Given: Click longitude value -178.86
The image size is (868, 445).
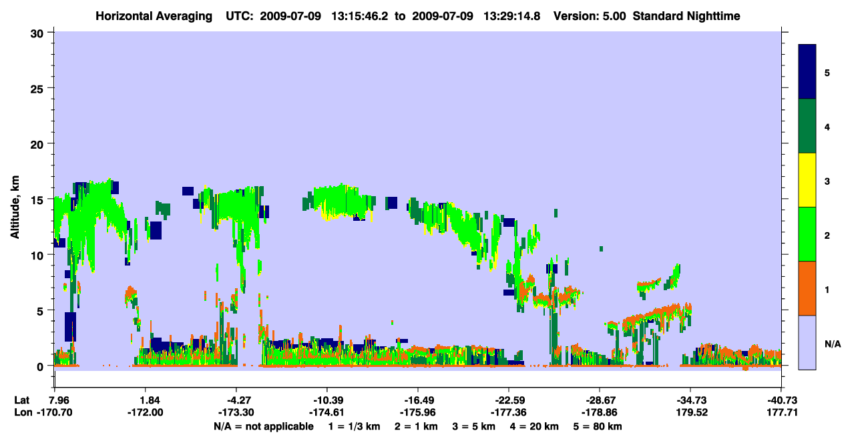Looking at the screenshot, I should [600, 412].
